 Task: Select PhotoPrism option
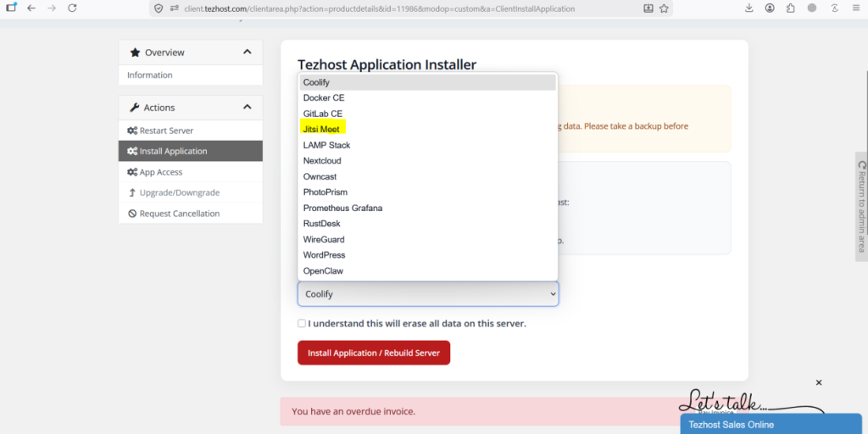[x=428, y=192]
